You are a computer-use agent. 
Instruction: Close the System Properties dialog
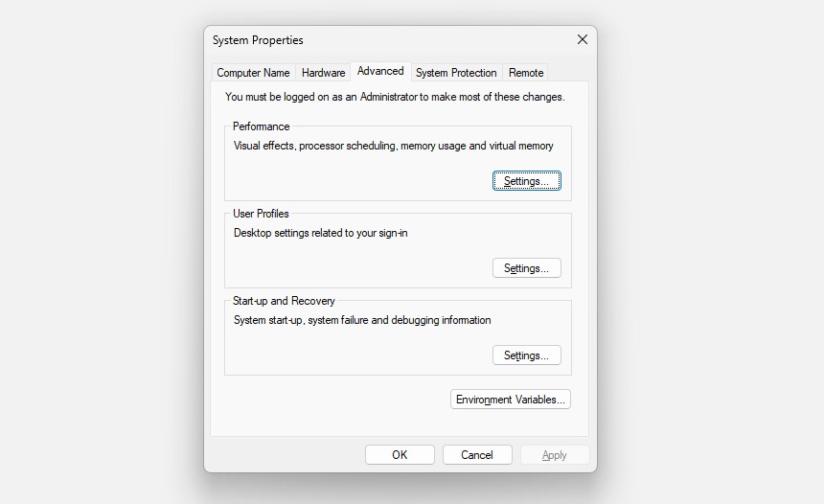tap(583, 39)
